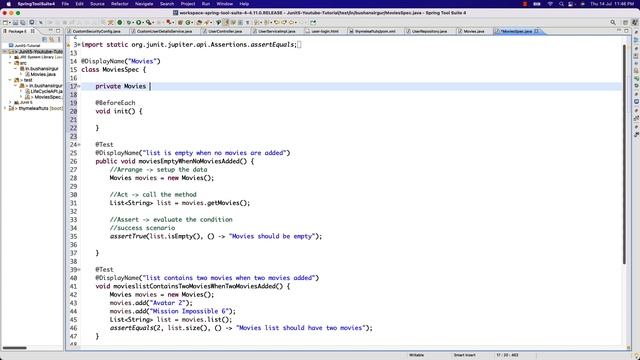Expand folded imports at line 3
The height and width of the screenshot is (360, 640).
[79, 44]
